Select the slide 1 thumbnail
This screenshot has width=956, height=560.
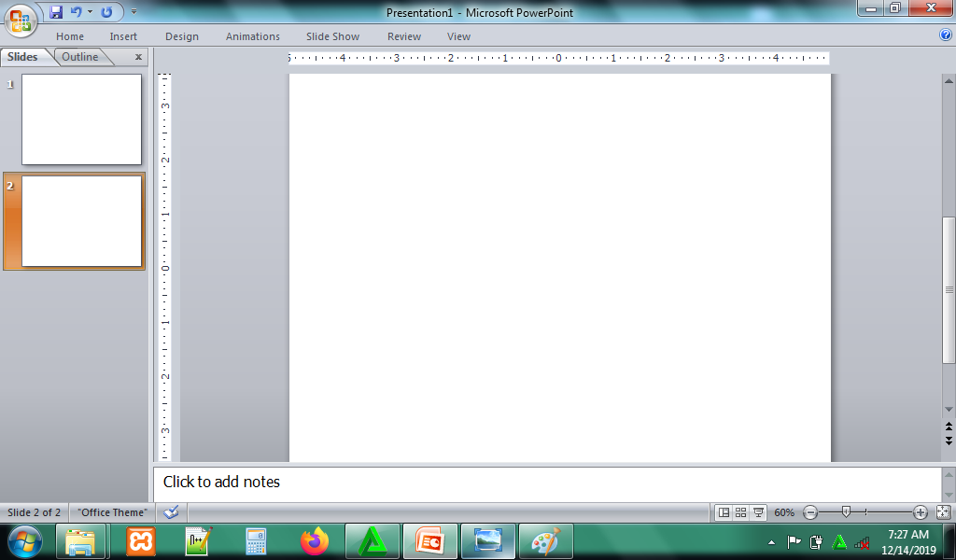(82, 119)
